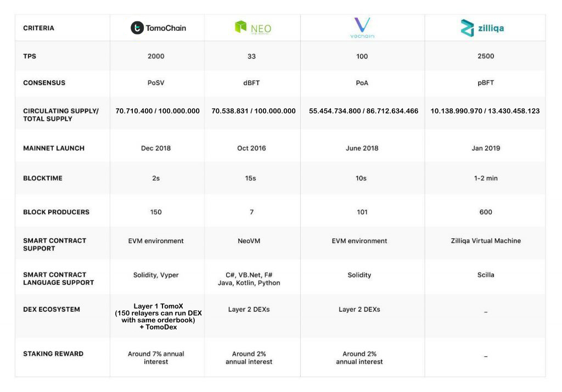562x392 pixels.
Task: Click the Zilliqa logo icon
Action: click(x=467, y=28)
